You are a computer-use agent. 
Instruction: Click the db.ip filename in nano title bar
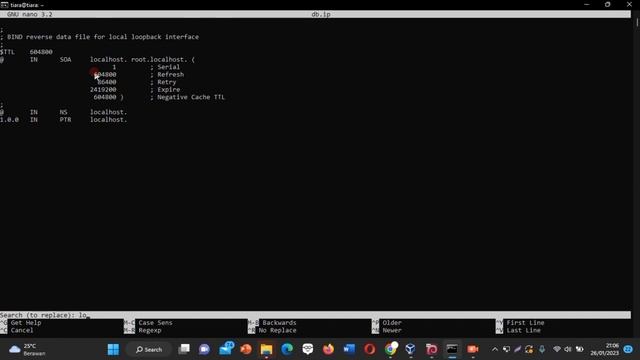pyautogui.click(x=321, y=14)
